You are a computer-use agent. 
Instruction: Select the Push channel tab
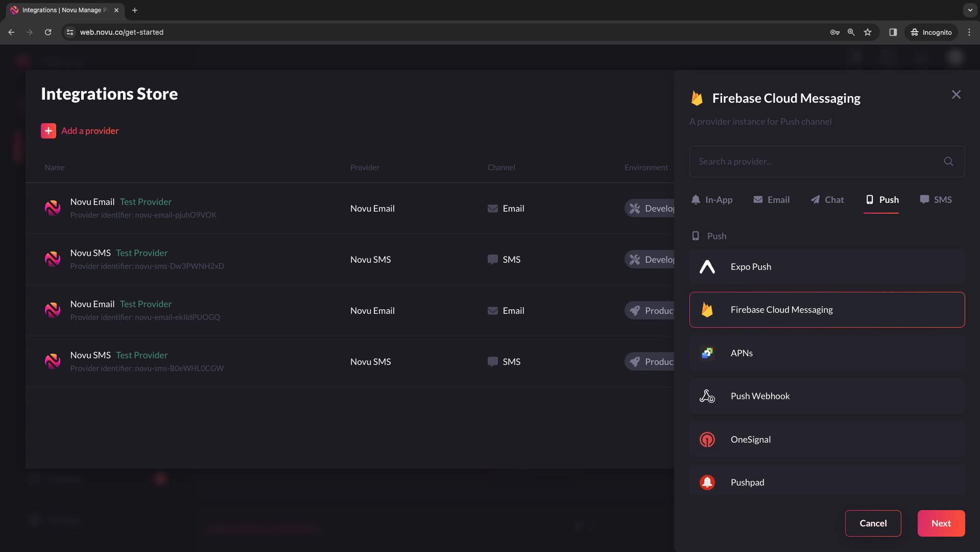882,200
